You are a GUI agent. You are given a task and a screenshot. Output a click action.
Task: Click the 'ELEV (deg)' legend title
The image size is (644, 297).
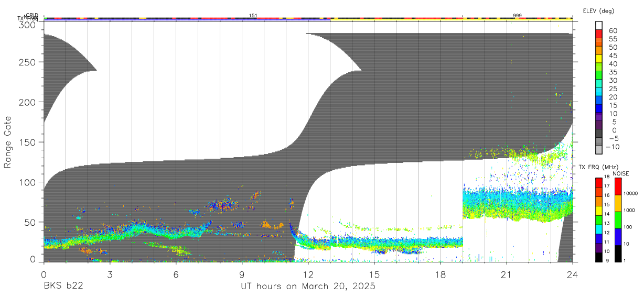[598, 11]
